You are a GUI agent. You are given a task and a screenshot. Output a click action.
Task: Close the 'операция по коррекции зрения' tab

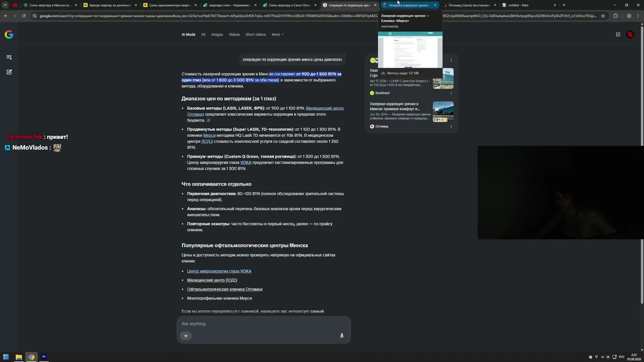coord(375,5)
